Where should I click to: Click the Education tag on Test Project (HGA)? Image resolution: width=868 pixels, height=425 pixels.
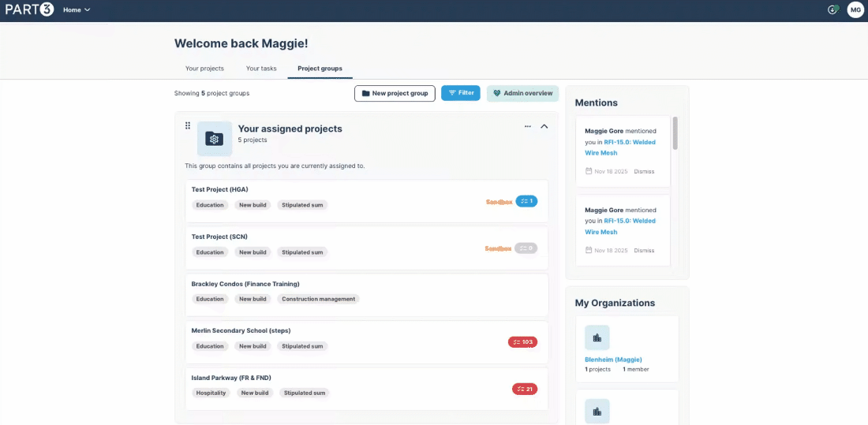pyautogui.click(x=210, y=205)
